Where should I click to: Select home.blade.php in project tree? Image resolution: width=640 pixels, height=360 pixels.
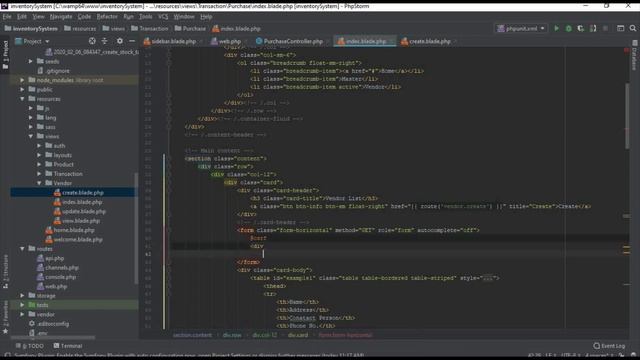click(73, 230)
